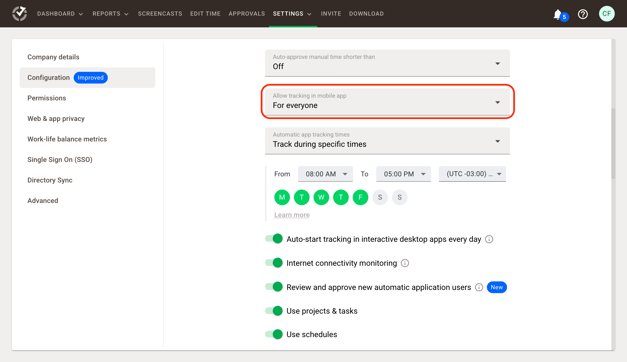Open Download in top navigation

coord(366,14)
